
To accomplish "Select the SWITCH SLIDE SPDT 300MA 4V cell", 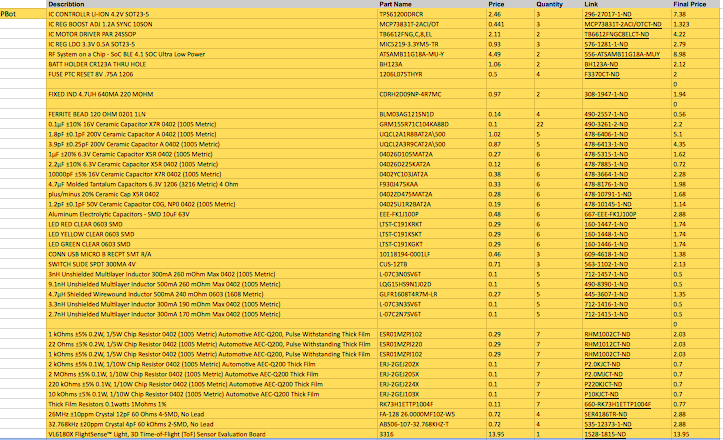I will click(212, 264).
